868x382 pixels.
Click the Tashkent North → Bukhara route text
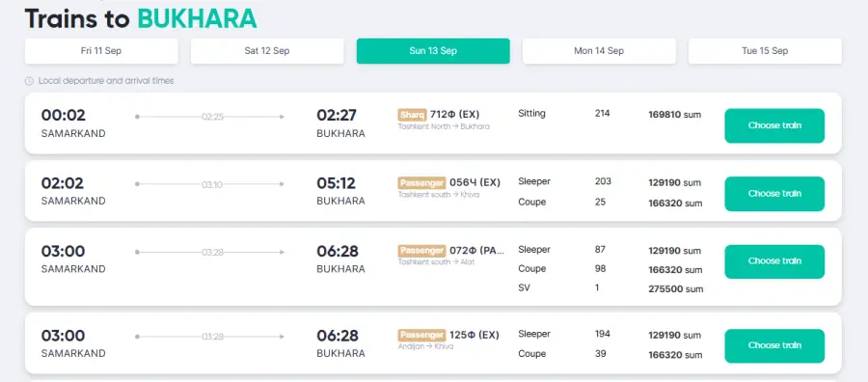tap(444, 126)
